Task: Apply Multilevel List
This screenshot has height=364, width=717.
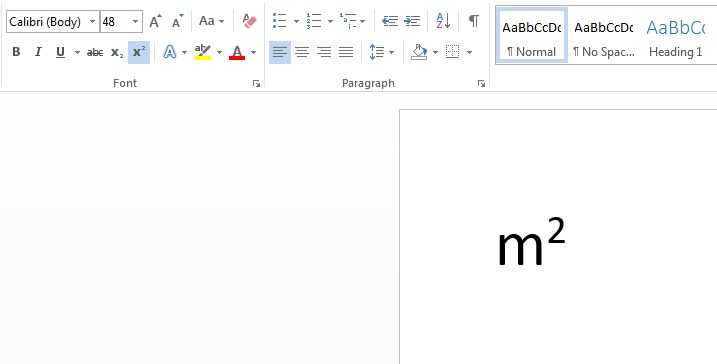Action: tap(348, 21)
